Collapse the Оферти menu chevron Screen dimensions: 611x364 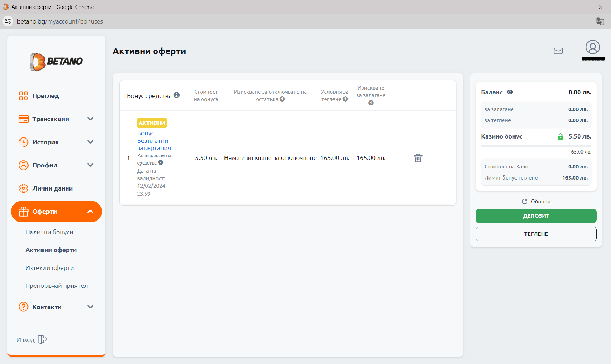click(90, 212)
